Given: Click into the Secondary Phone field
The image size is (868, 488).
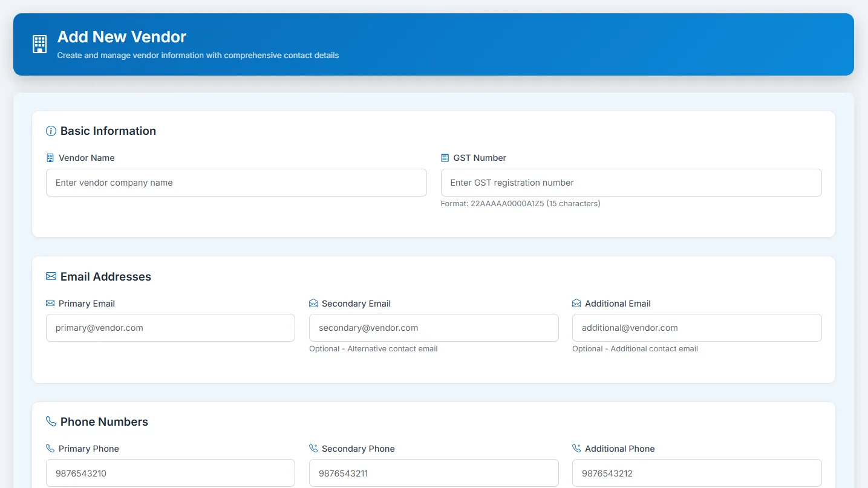Looking at the screenshot, I should pos(434,473).
